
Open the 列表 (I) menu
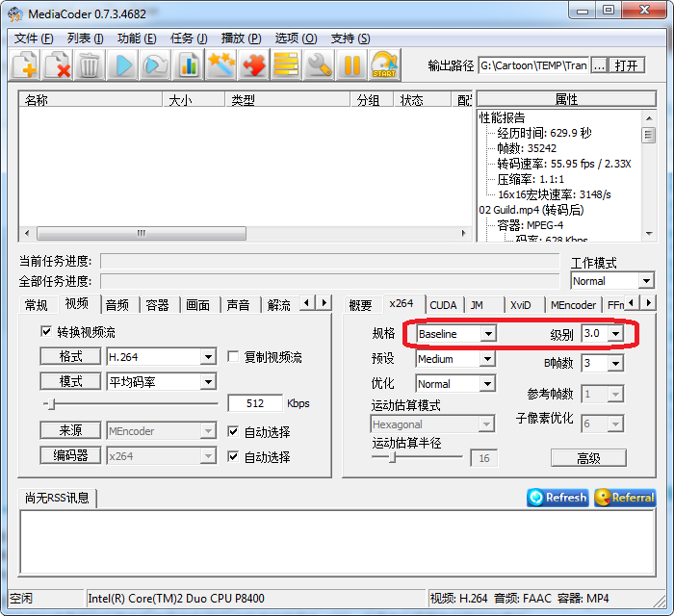click(x=85, y=38)
